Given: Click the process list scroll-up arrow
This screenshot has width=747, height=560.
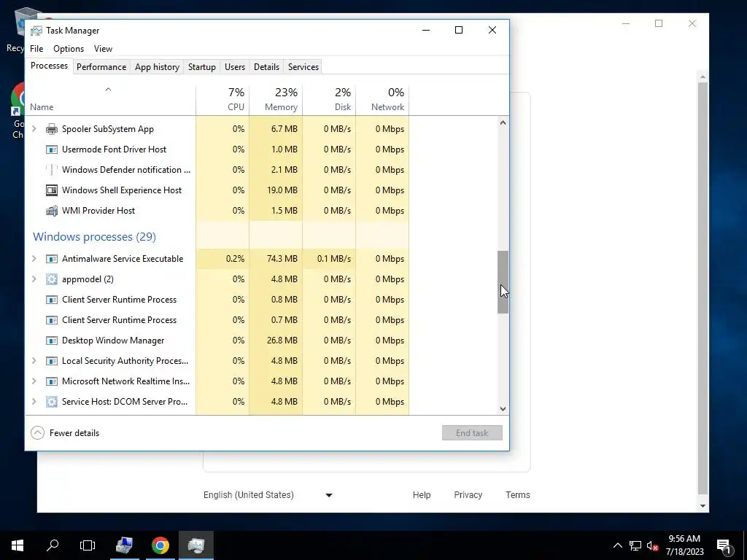Looking at the screenshot, I should pyautogui.click(x=503, y=122).
